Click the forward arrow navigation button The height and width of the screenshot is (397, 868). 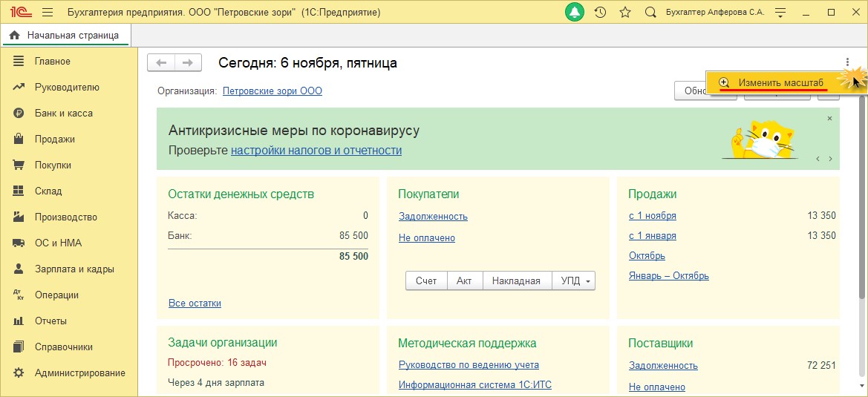tap(188, 63)
